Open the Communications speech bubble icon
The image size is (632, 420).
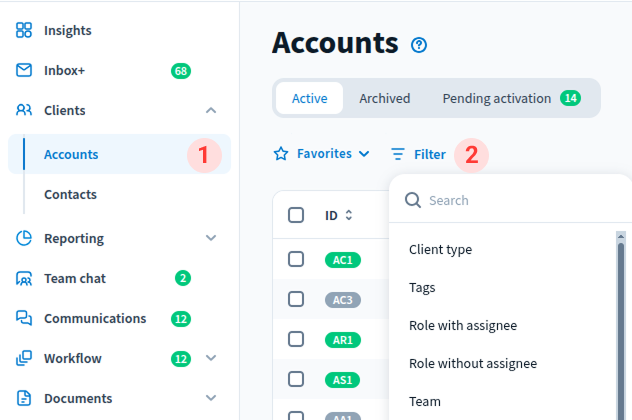24,318
